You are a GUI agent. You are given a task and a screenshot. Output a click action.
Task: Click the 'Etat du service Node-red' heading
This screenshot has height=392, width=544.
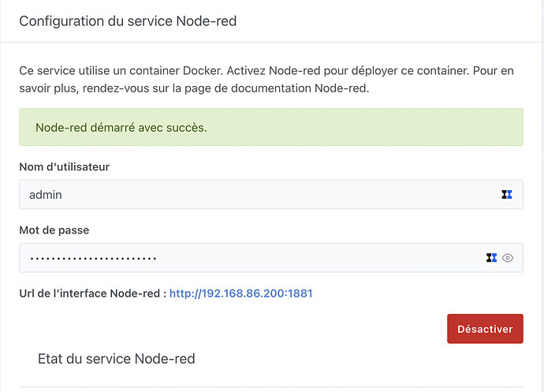click(x=116, y=359)
